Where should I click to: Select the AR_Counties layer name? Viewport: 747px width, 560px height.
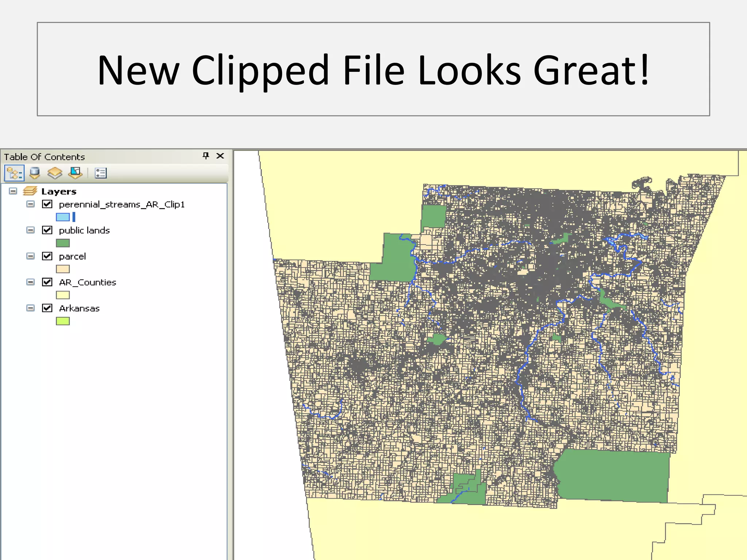(88, 283)
